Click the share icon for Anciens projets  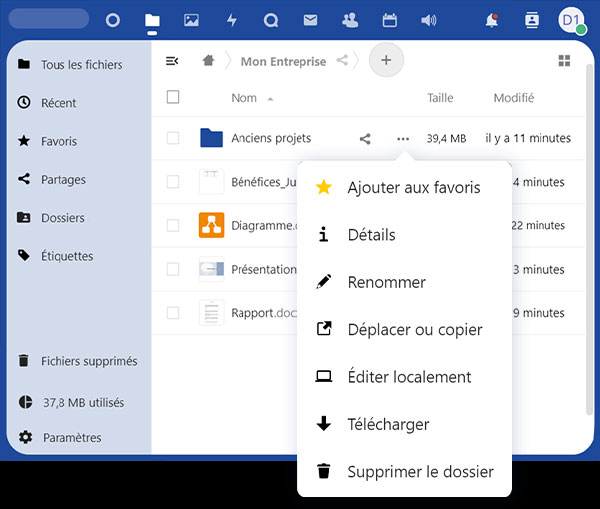pos(365,139)
